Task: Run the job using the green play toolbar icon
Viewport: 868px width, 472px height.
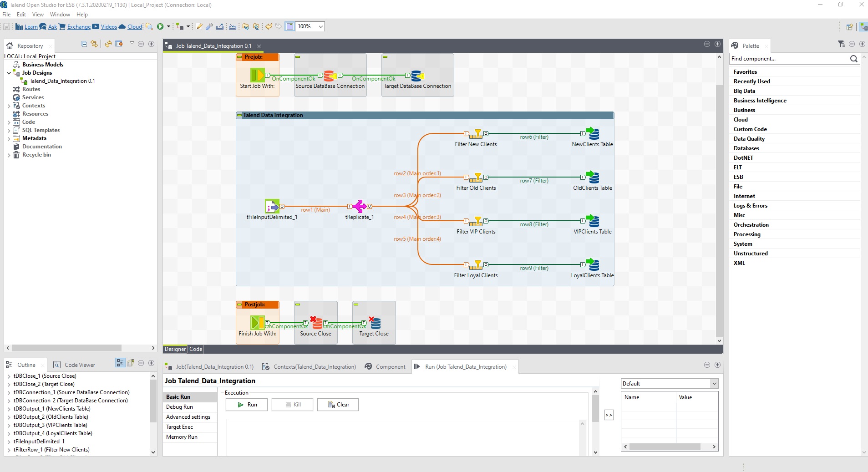Action: click(160, 26)
